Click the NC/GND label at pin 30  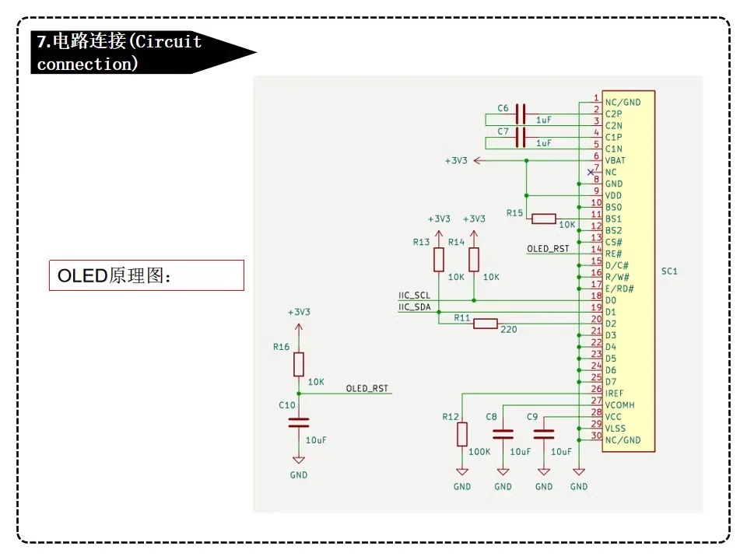coord(623,440)
